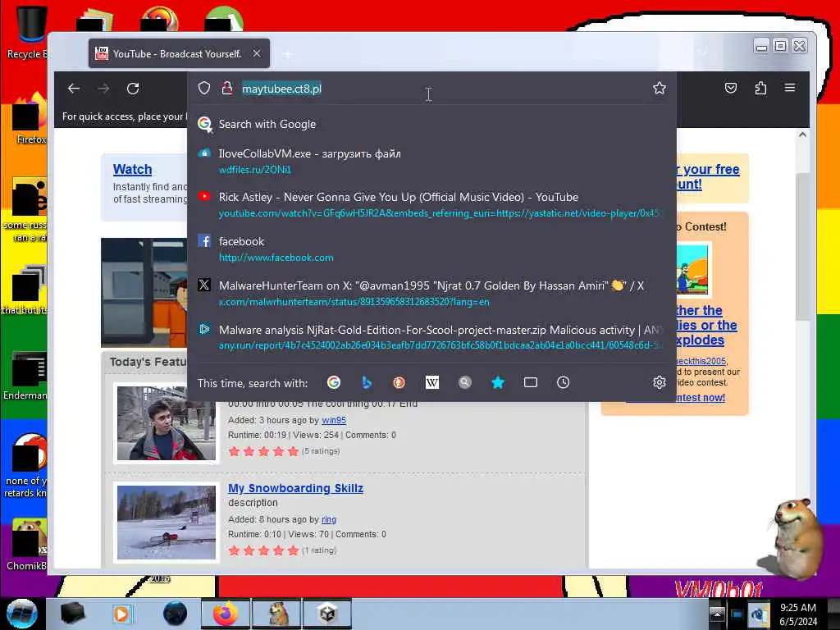Open a new tab with the plus button
Image resolution: width=840 pixels, height=630 pixels.
coord(288,54)
